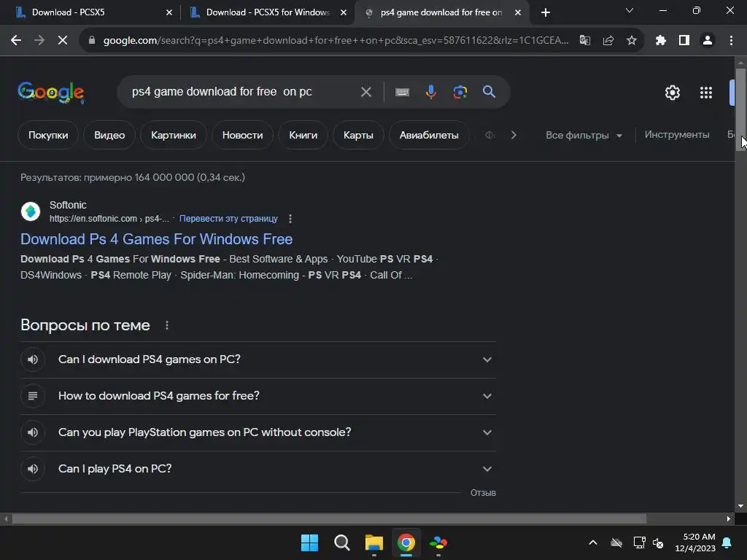Open File Explorer from taskbar
Image resolution: width=747 pixels, height=560 pixels.
coord(374,542)
